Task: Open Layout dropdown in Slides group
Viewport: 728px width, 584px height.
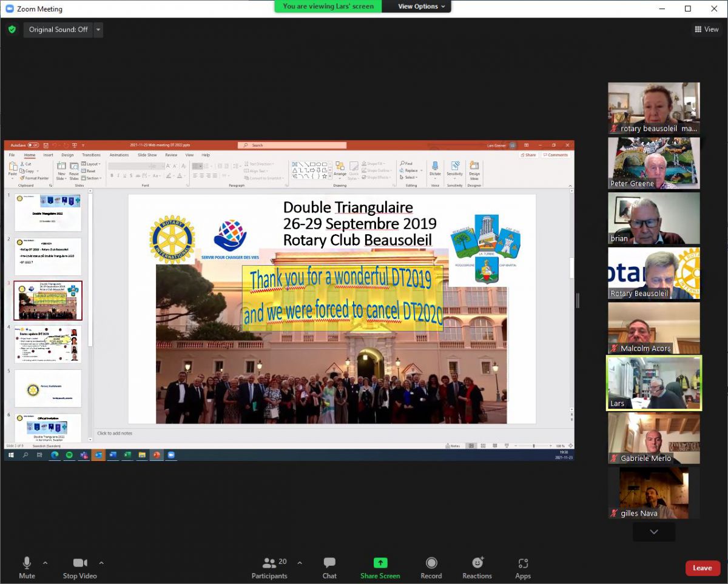Action: pyautogui.click(x=91, y=164)
